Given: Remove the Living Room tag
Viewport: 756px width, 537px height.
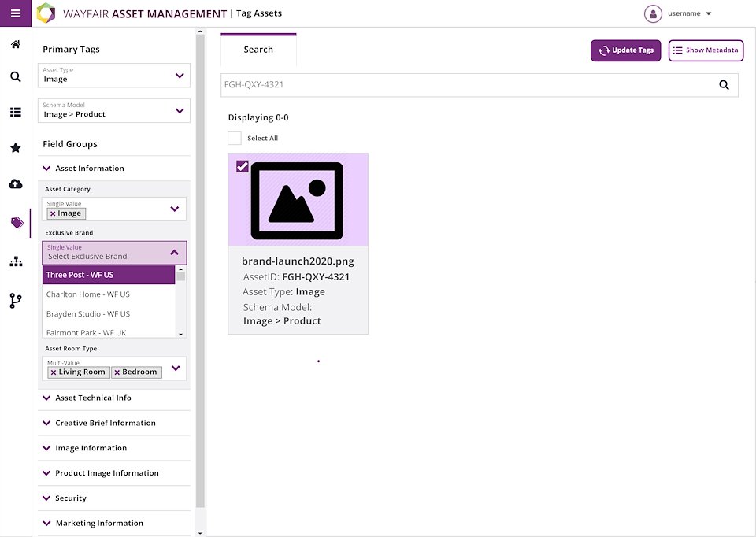Looking at the screenshot, I should (x=53, y=372).
